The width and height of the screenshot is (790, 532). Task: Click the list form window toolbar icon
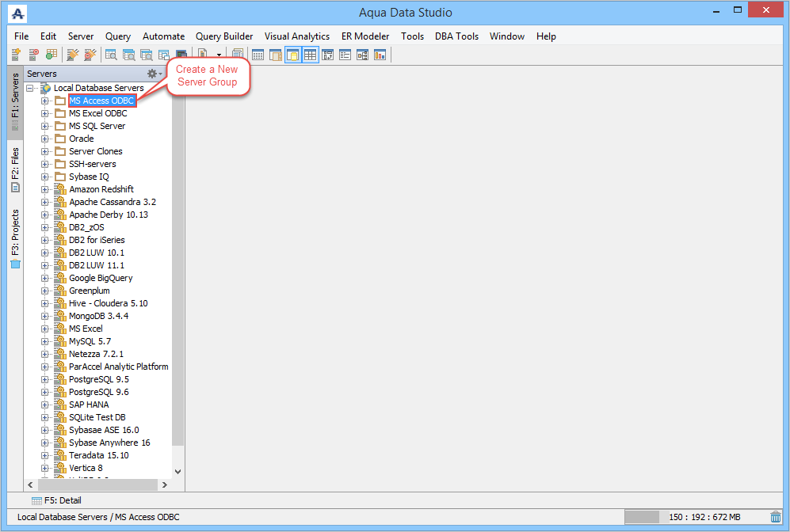[x=345, y=55]
